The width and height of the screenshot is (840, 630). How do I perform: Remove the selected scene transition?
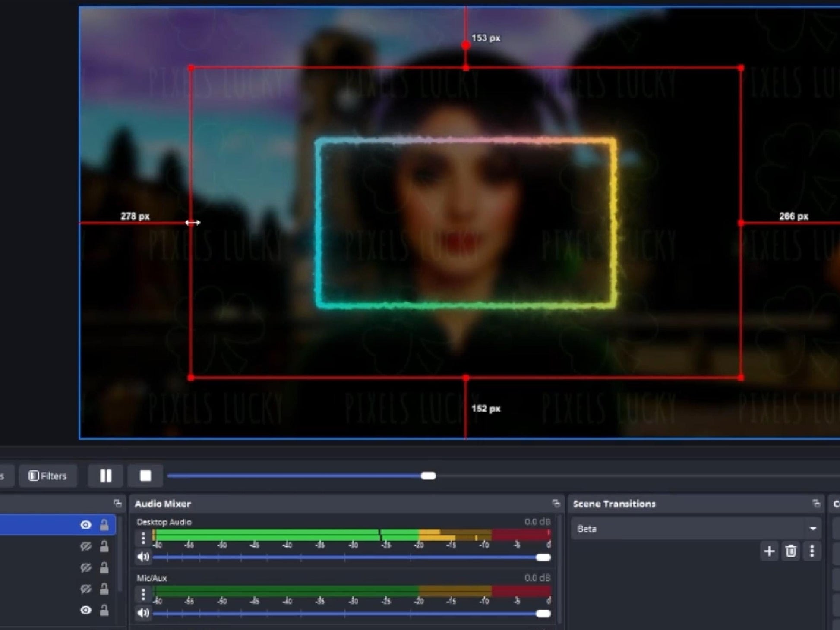click(x=790, y=551)
